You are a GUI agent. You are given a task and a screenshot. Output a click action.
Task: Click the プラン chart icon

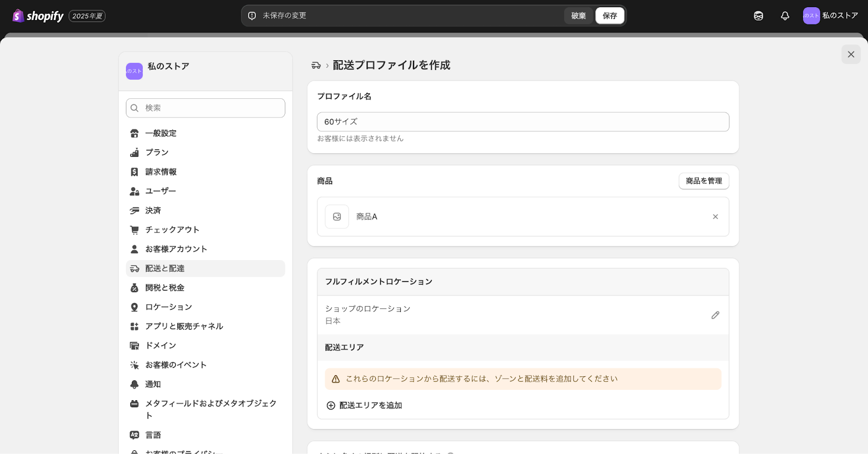(135, 153)
